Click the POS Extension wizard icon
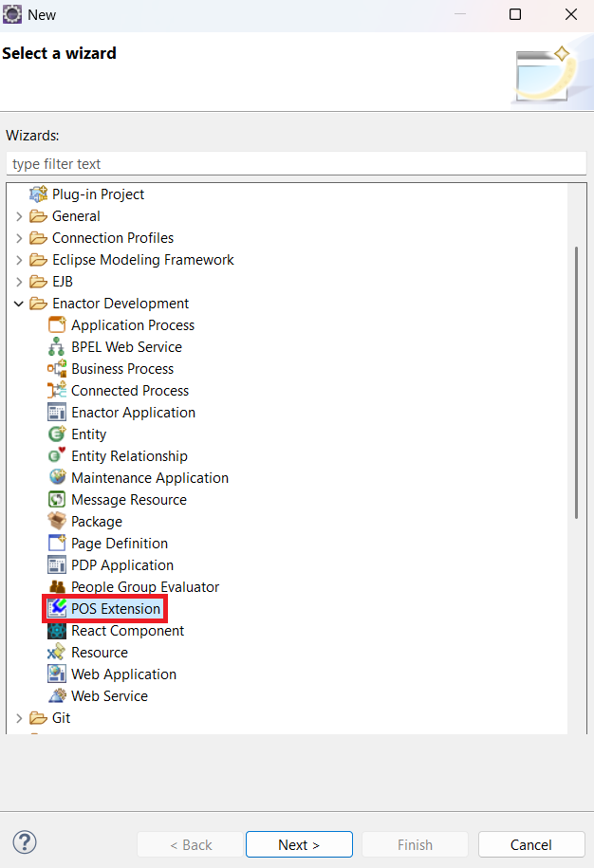The width and height of the screenshot is (594, 868). [x=57, y=609]
